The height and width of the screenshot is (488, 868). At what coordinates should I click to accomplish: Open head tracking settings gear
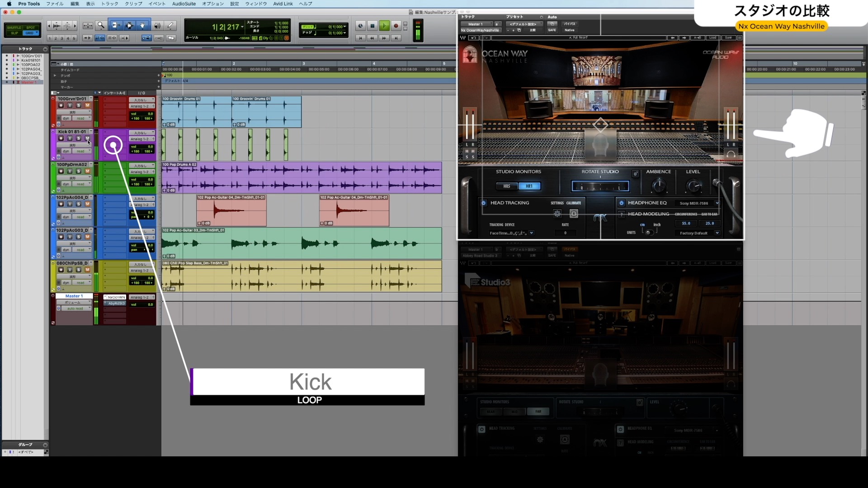[557, 214]
